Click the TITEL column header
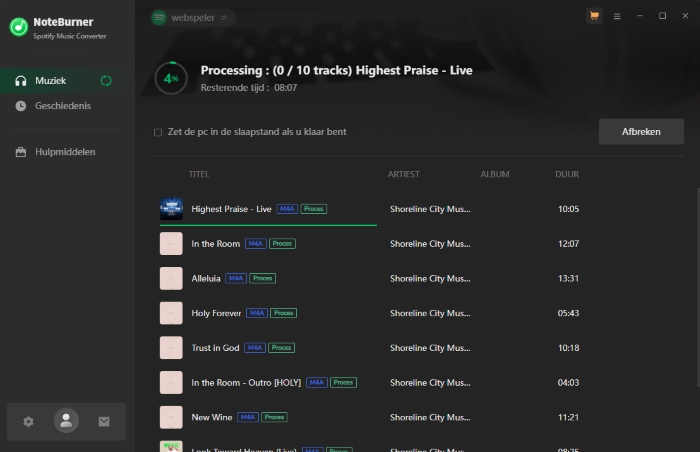Screen dimensions: 700x452 pos(199,174)
